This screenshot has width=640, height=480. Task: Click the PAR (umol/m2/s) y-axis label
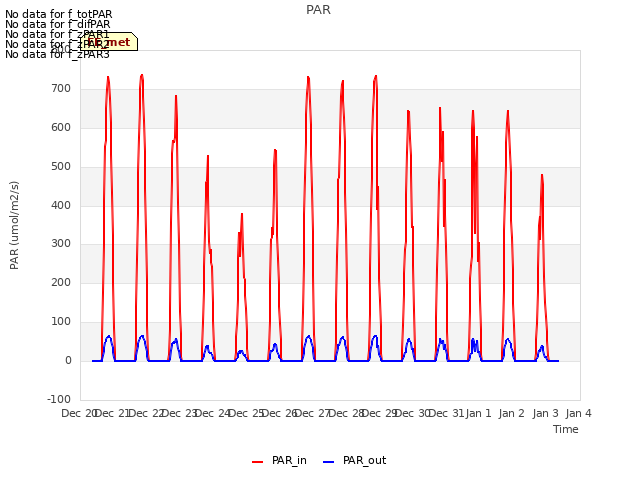pos(14,225)
